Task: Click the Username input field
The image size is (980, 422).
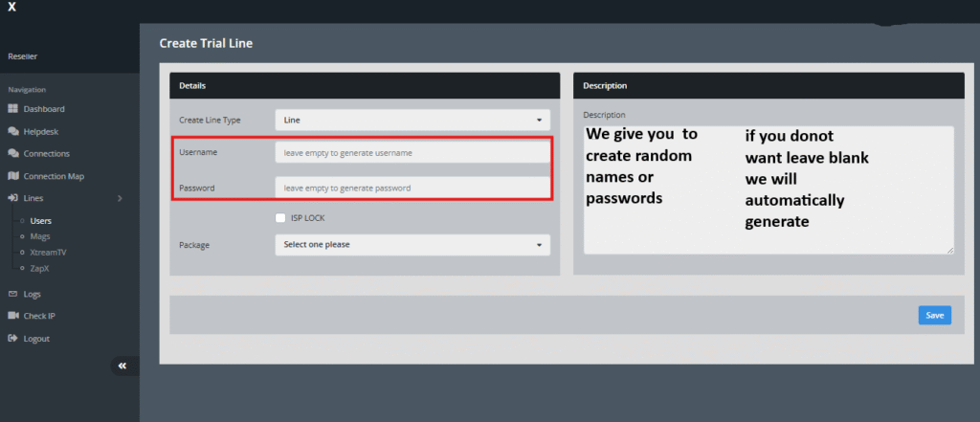Action: [412, 152]
